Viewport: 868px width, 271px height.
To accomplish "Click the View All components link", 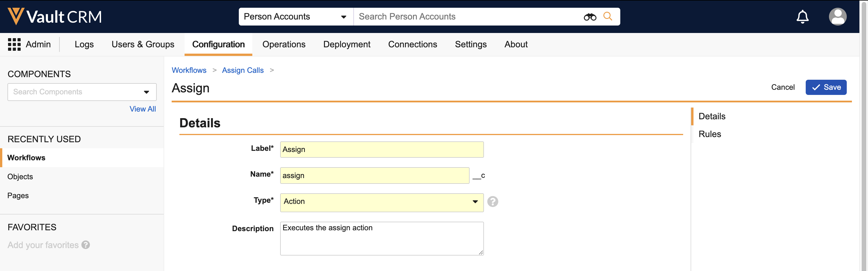I will [143, 109].
